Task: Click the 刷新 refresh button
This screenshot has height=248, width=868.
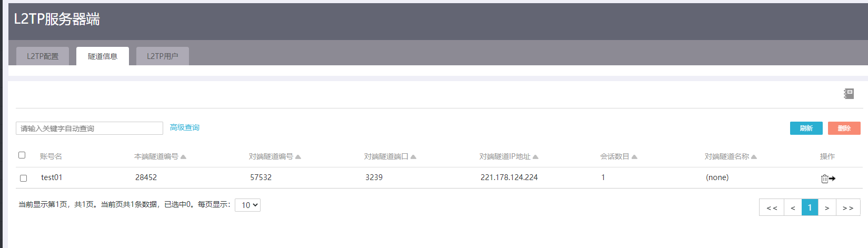Action: point(806,128)
